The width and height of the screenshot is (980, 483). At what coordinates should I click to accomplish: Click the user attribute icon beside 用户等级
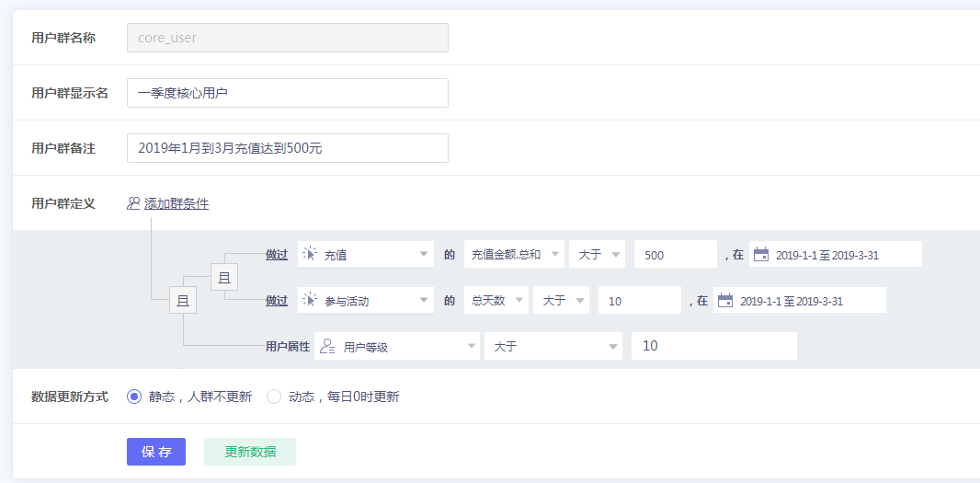coord(326,347)
